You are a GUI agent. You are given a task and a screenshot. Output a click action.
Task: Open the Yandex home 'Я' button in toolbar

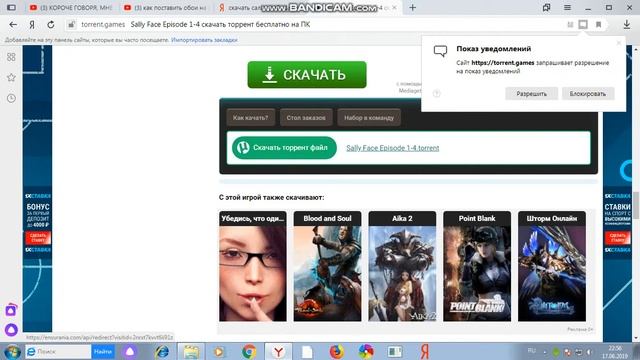click(32, 24)
